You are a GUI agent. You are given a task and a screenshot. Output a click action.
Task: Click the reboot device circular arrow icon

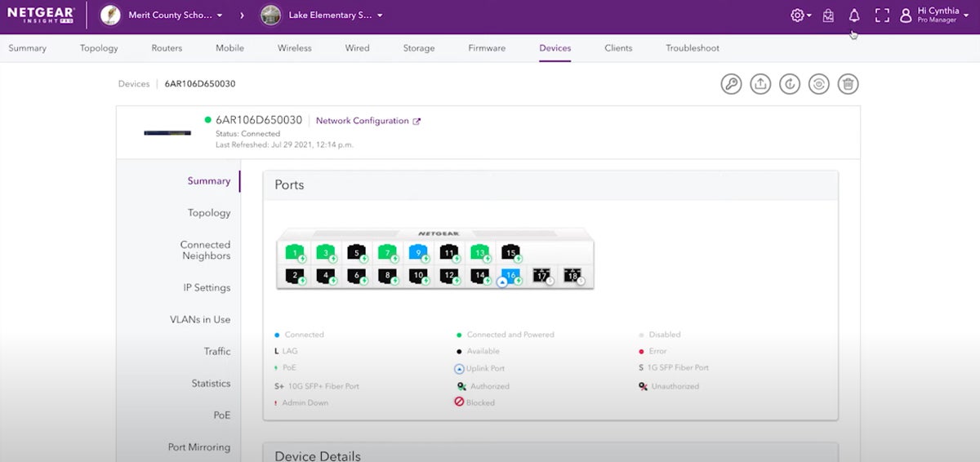click(x=790, y=83)
